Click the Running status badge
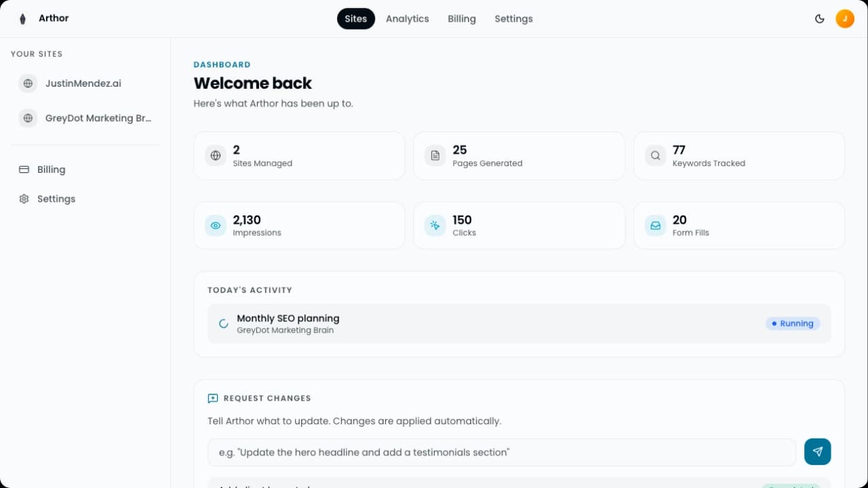 coord(793,323)
